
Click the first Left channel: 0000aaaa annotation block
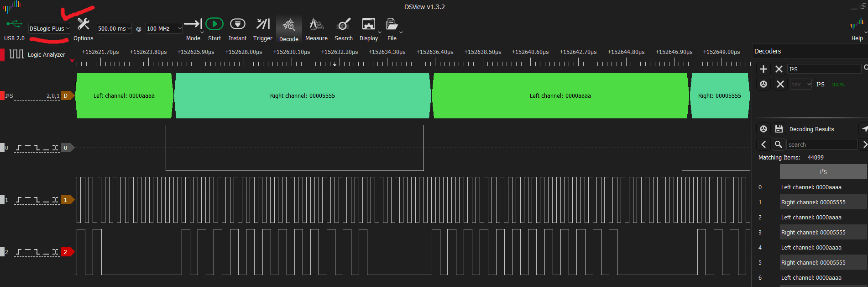(124, 96)
